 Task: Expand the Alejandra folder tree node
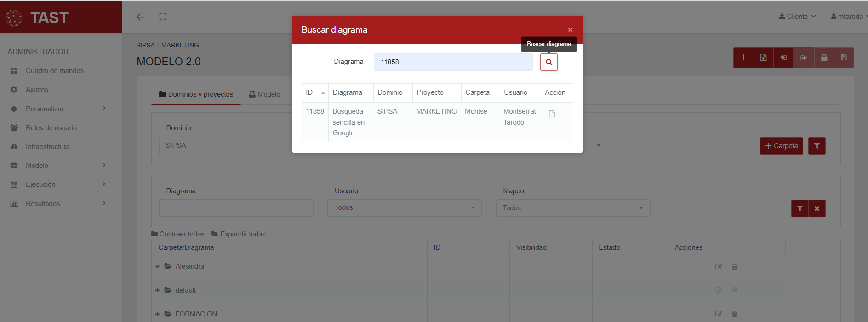157,266
